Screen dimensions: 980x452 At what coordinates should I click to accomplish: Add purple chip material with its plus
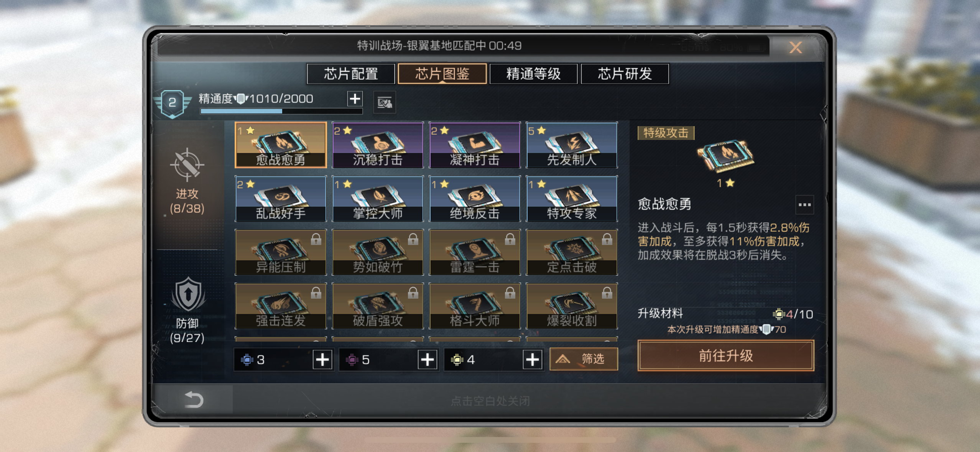[x=427, y=360]
